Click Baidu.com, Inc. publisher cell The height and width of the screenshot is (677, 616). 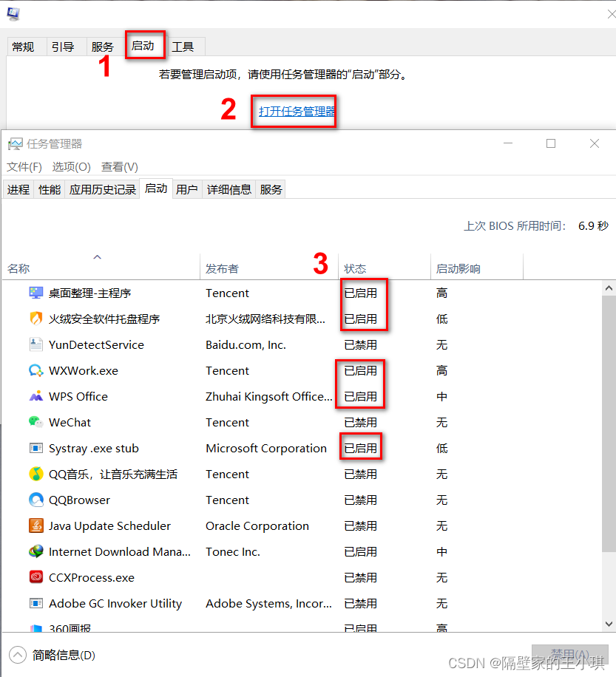246,345
